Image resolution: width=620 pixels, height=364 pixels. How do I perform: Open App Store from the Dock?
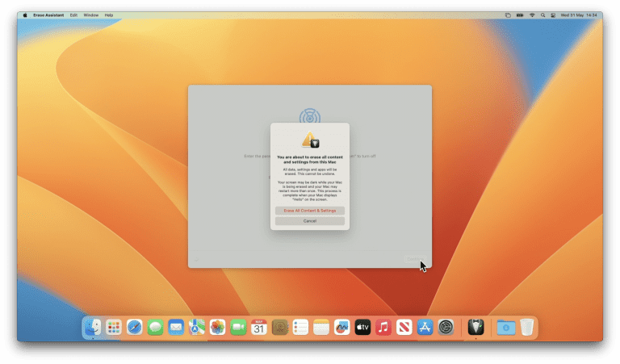tap(425, 327)
